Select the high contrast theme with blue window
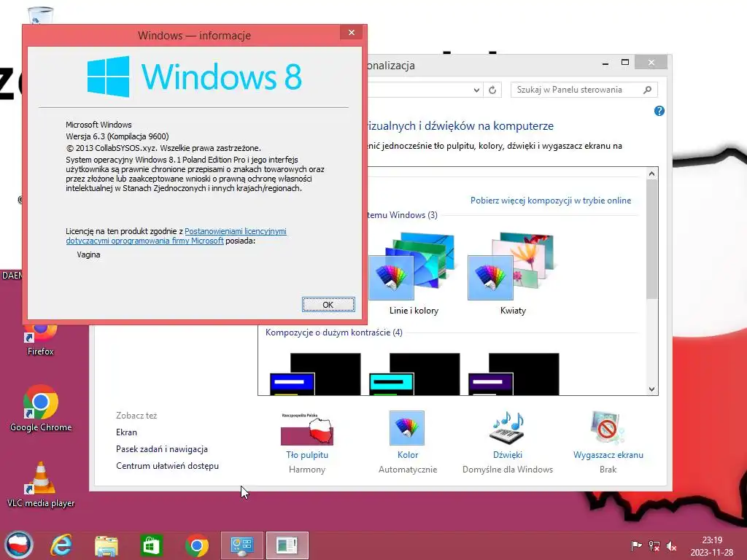This screenshot has width=747, height=560. [x=315, y=374]
